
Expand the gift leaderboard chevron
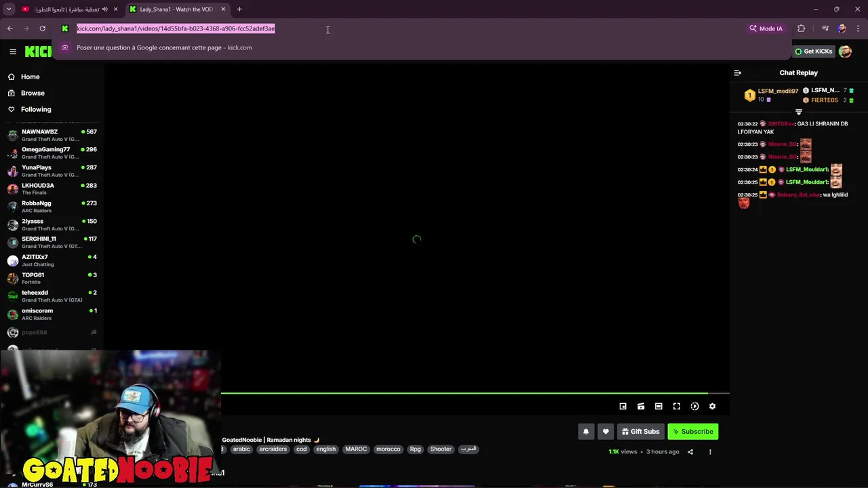pos(799,112)
